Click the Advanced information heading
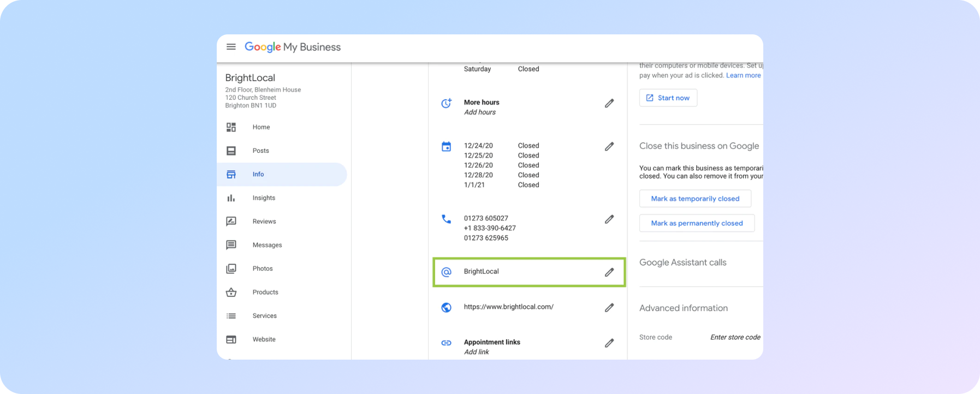 click(683, 308)
